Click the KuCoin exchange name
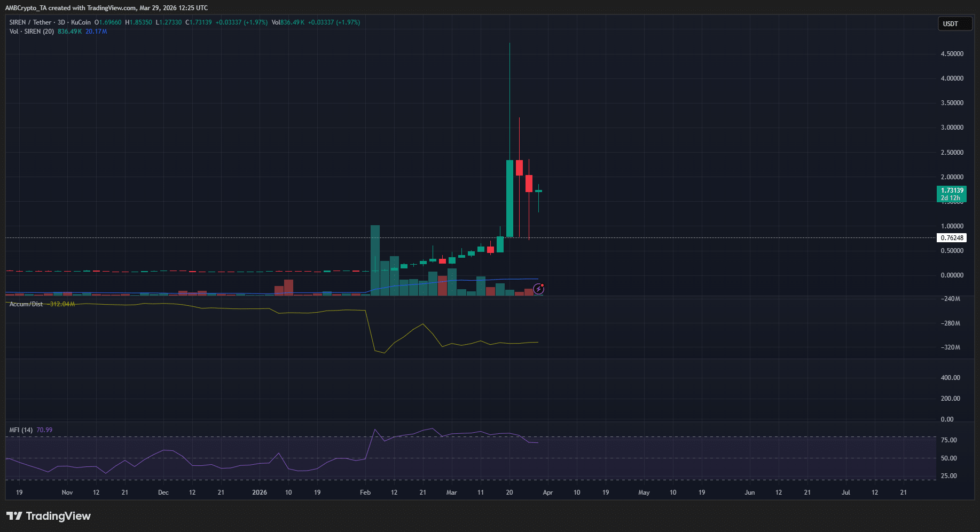 tap(81, 22)
